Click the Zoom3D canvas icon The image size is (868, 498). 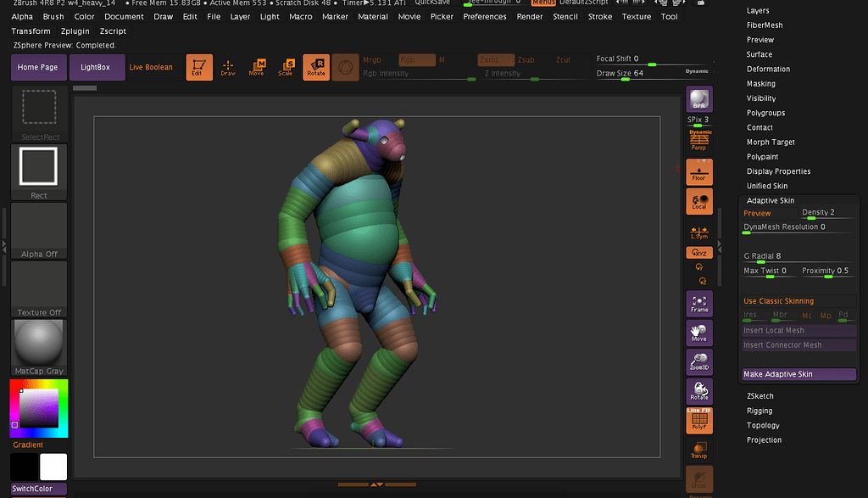point(698,362)
